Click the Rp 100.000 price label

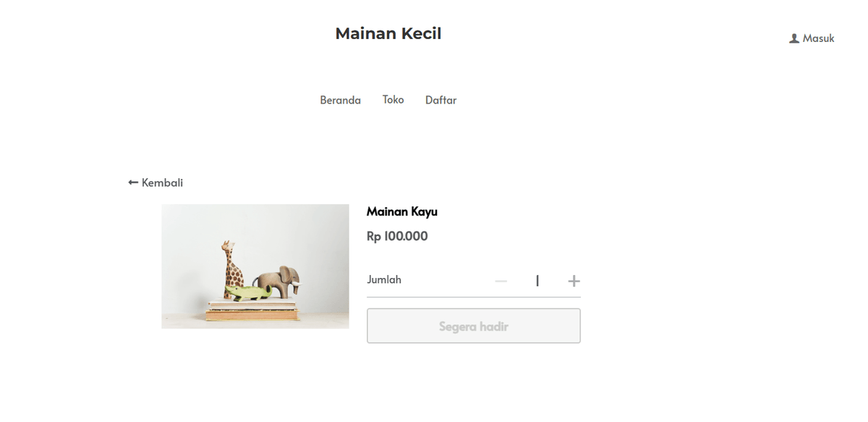click(x=397, y=236)
